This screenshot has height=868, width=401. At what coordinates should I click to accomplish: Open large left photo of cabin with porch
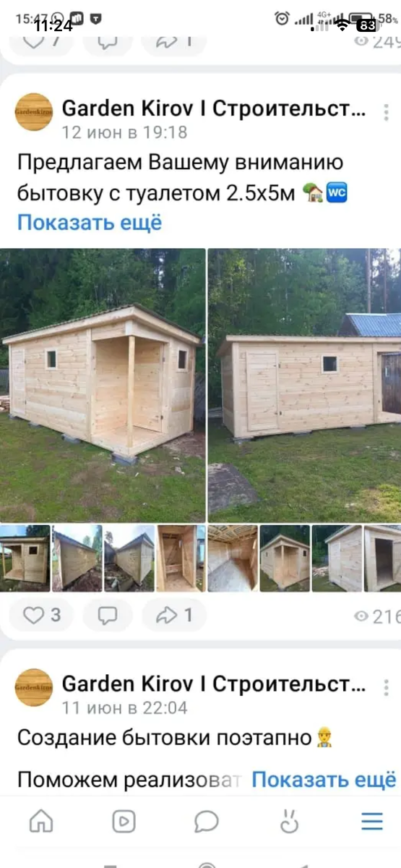103,386
